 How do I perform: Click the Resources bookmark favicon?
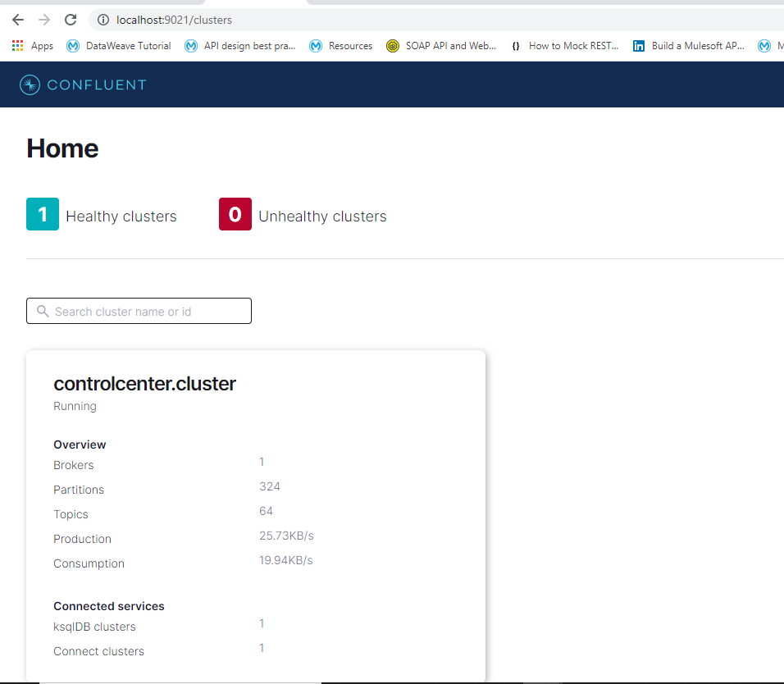point(316,46)
